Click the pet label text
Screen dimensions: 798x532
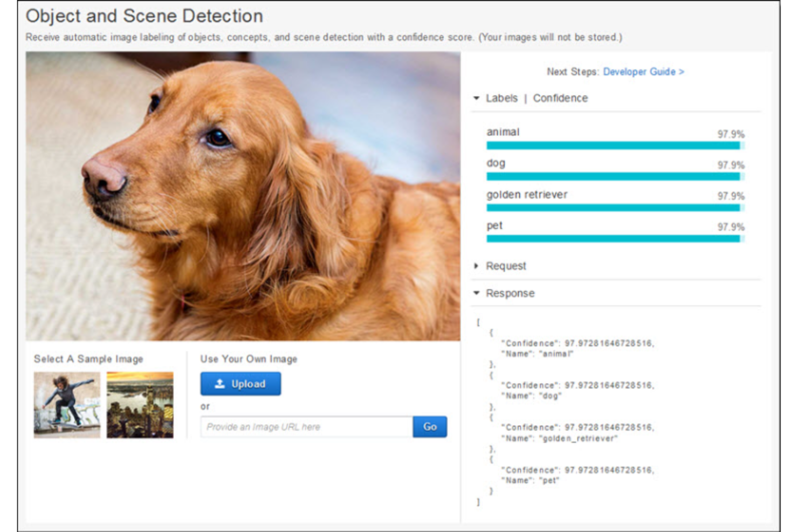pos(494,225)
